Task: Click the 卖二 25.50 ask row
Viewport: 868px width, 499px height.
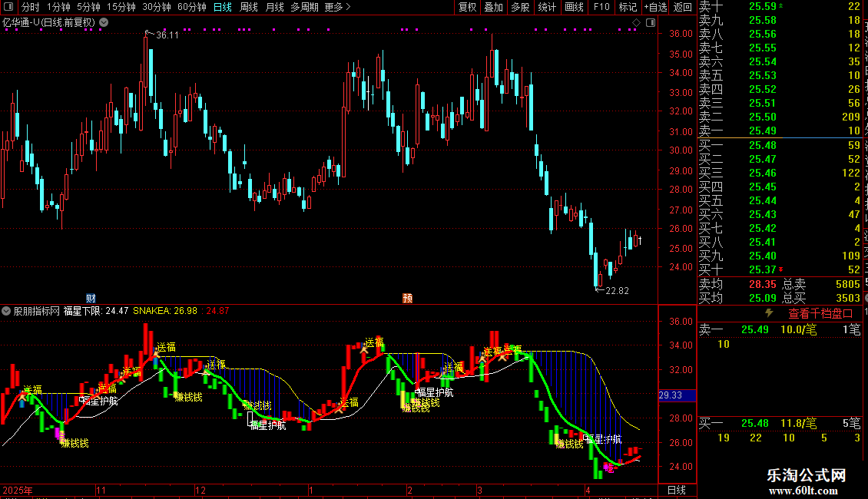Action: point(780,117)
